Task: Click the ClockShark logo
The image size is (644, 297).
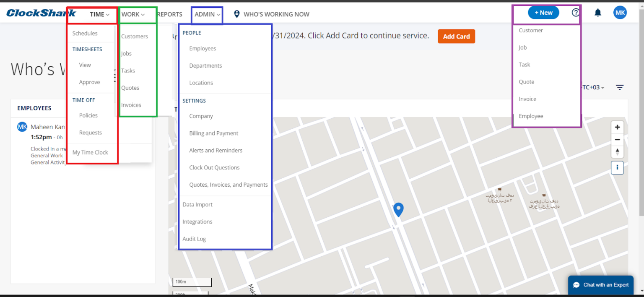Action: coord(41,13)
